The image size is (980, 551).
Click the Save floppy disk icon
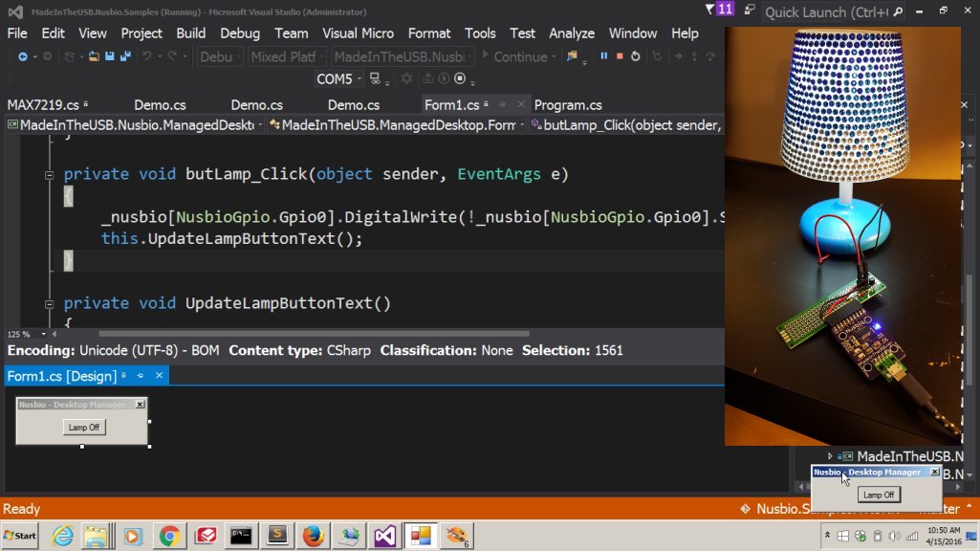pyautogui.click(x=109, y=56)
